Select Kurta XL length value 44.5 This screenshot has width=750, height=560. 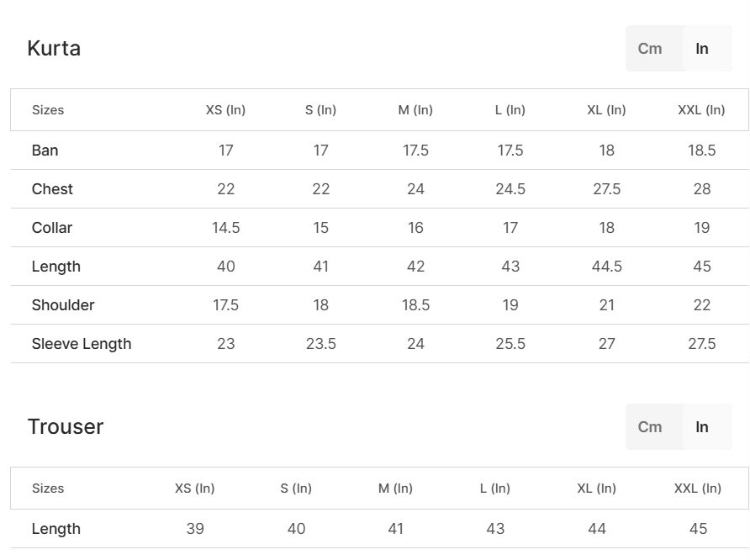[x=607, y=267]
